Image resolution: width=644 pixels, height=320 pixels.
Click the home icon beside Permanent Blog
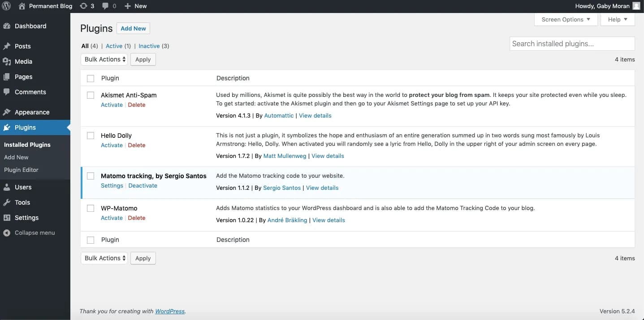22,6
